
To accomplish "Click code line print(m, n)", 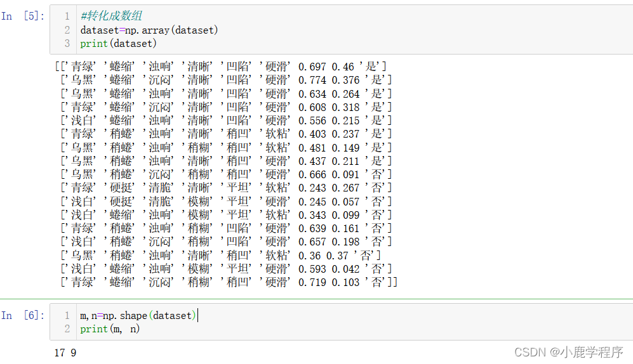I will (110, 329).
